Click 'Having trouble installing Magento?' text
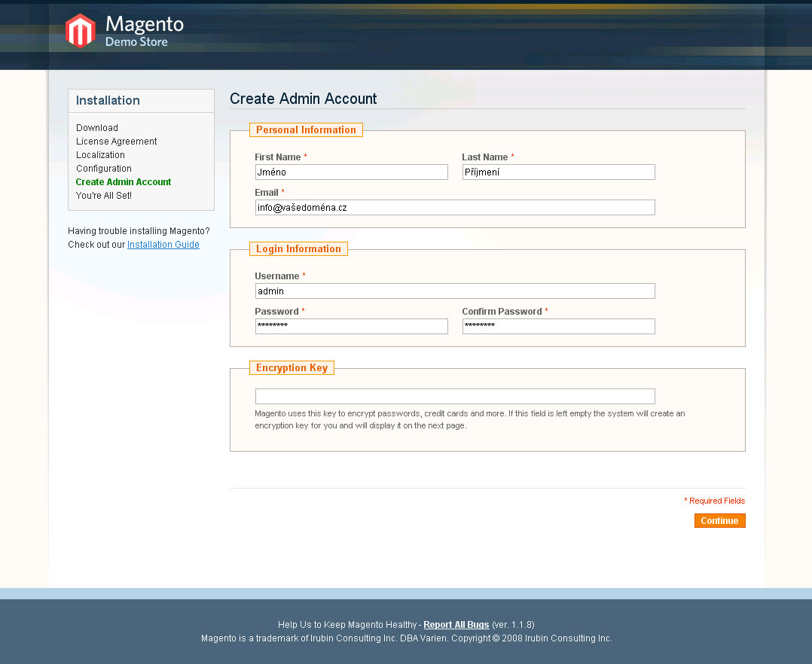 139,231
